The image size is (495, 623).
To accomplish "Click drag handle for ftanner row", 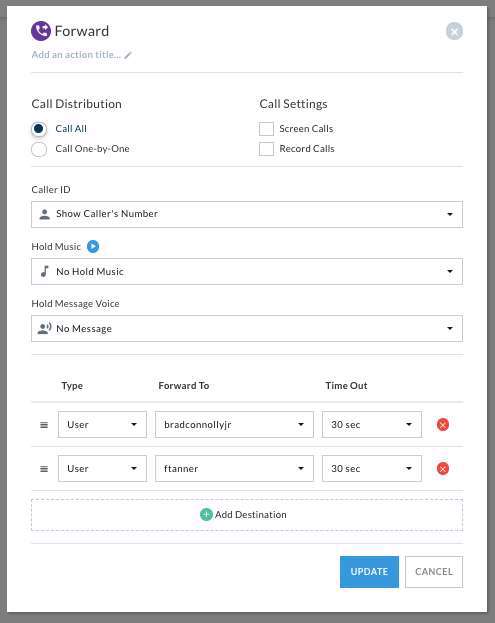I will coord(44,469).
